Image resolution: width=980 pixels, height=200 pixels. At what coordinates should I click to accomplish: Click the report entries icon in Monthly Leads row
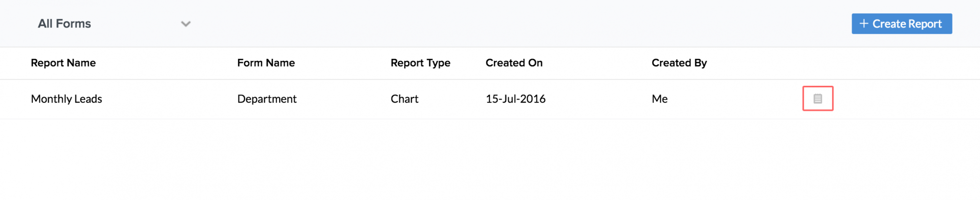[817, 99]
